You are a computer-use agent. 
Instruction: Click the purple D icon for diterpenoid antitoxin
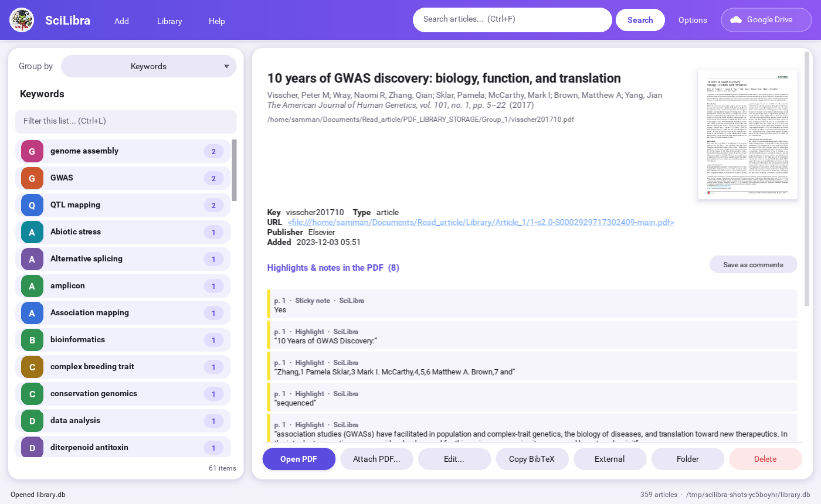[32, 448]
